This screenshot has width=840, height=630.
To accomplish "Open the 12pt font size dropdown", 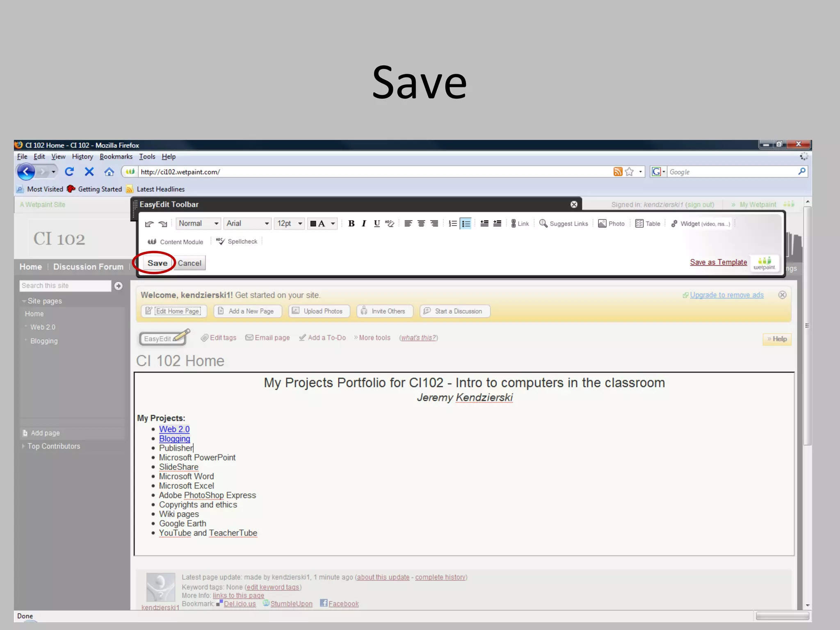I will pos(290,224).
